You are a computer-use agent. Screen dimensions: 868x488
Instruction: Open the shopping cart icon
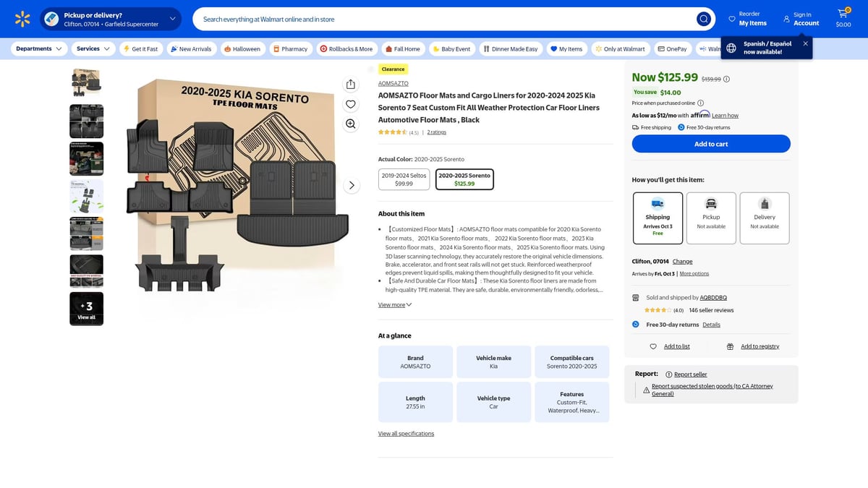click(843, 14)
